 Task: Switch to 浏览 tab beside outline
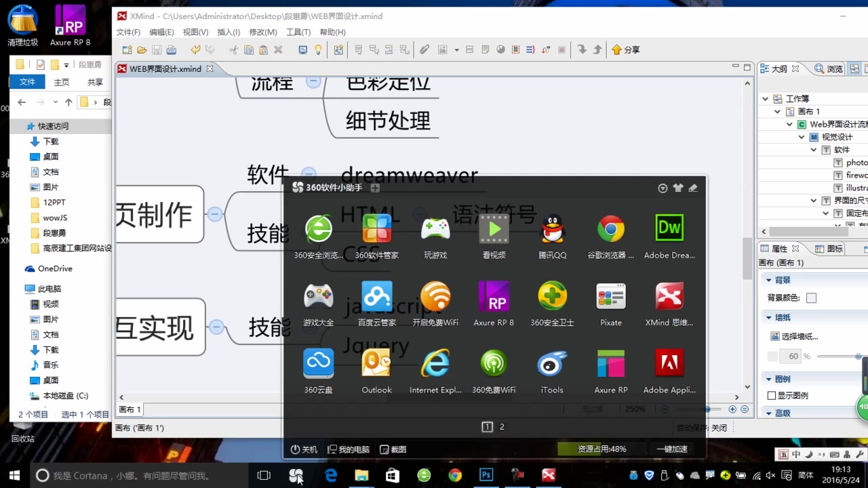(829, 68)
